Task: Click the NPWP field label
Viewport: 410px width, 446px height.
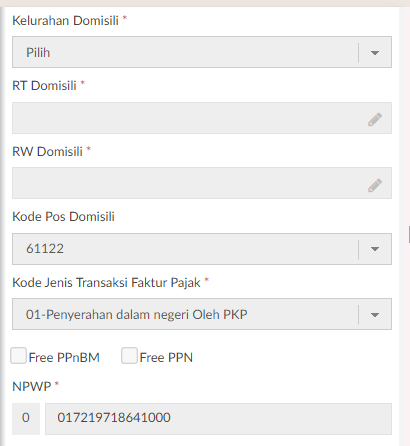Action: (32, 387)
